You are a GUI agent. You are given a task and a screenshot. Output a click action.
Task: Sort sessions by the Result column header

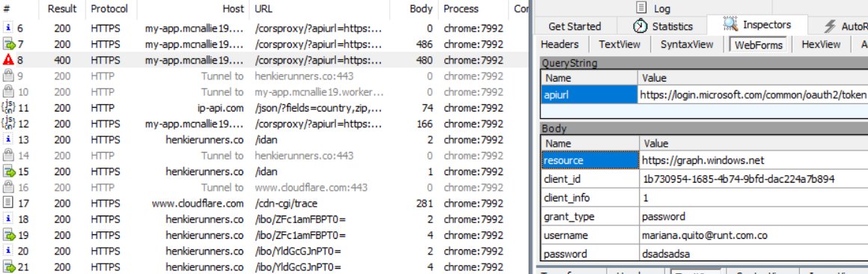point(62,9)
